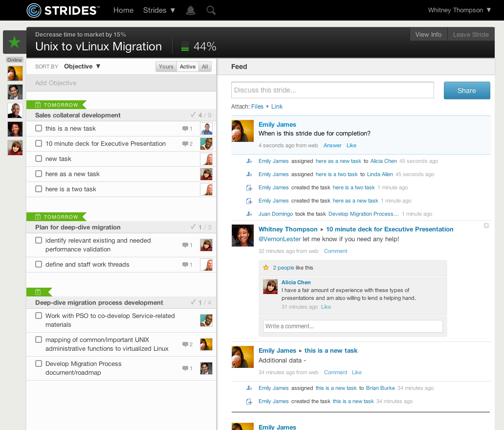Open comments on 'this is a new task'

click(187, 129)
